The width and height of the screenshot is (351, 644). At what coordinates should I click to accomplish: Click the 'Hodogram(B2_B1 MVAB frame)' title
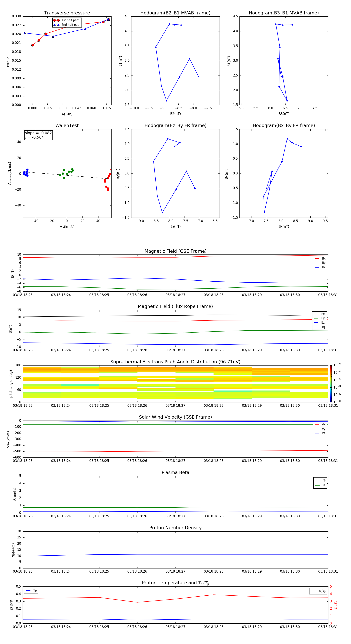pos(175,13)
